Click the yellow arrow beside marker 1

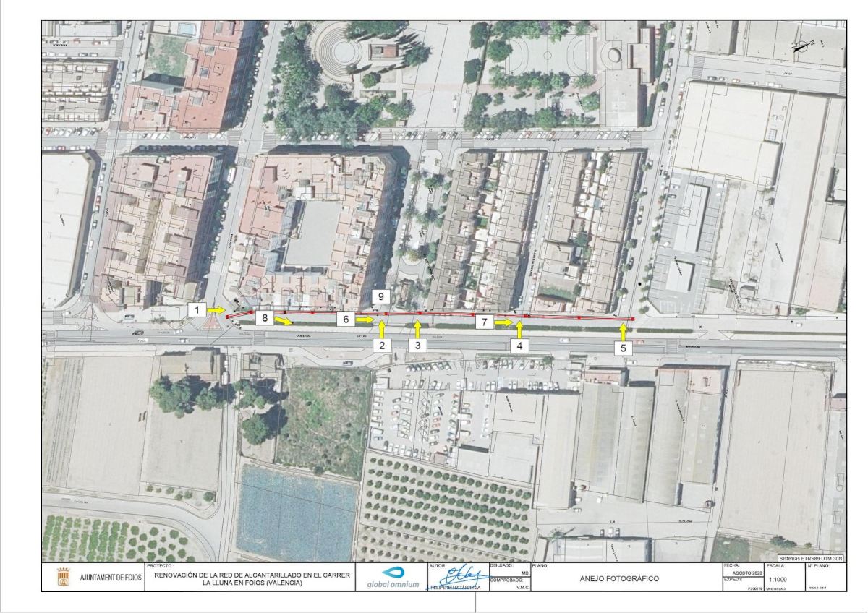pyautogui.click(x=216, y=309)
